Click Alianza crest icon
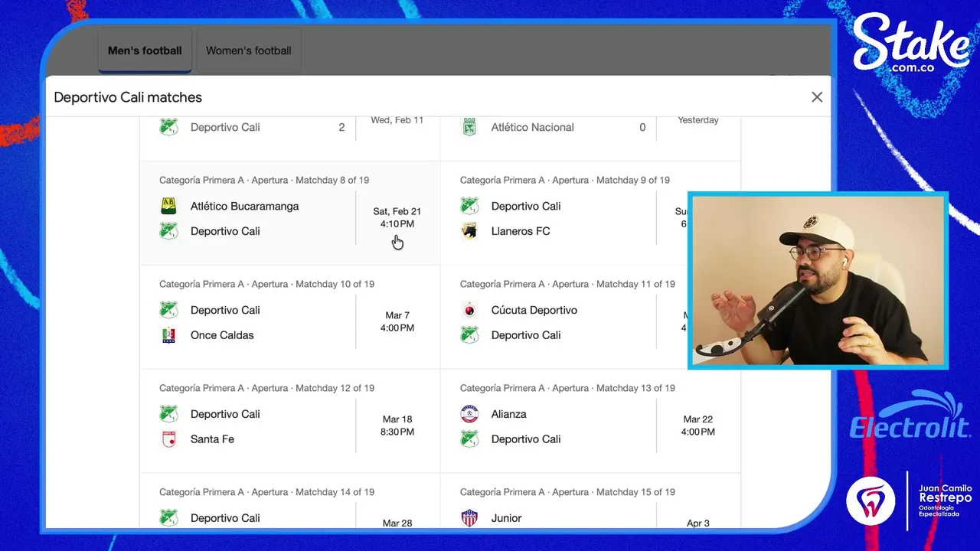This screenshot has height=551, width=980. (x=469, y=414)
